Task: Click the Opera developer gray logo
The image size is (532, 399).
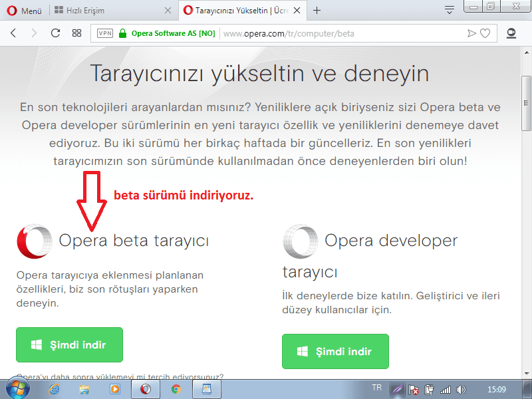Action: [x=301, y=241]
